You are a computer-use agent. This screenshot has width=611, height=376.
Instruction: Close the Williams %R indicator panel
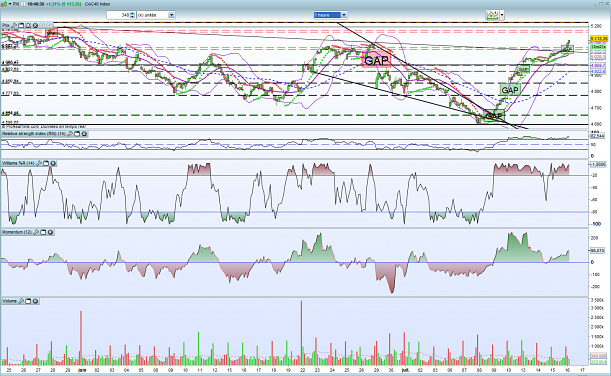53,163
